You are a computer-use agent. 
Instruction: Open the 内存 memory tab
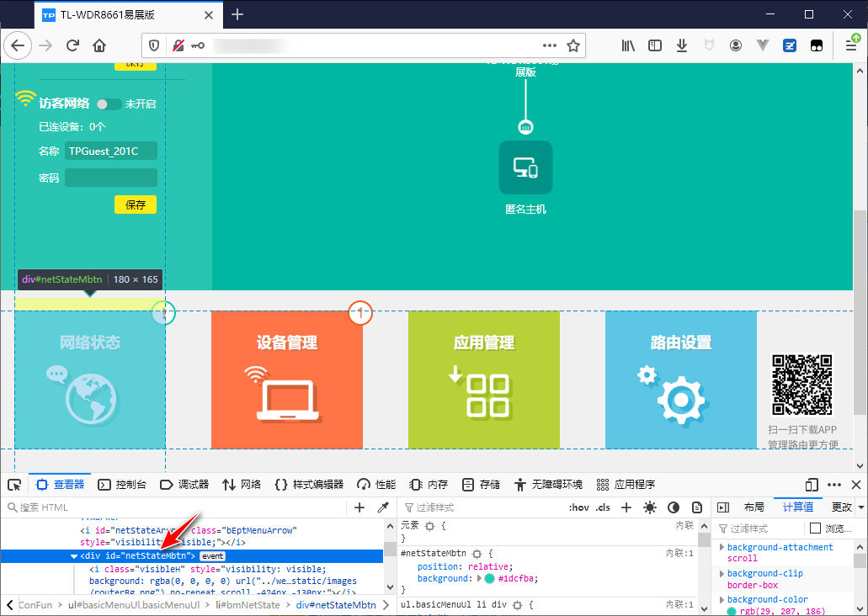point(429,485)
